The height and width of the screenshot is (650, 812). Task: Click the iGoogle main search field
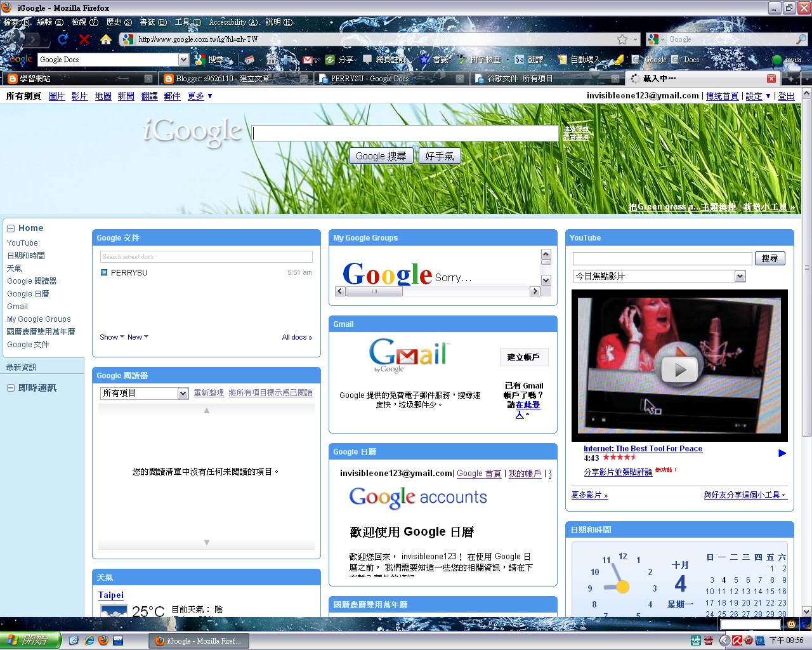coord(405,133)
